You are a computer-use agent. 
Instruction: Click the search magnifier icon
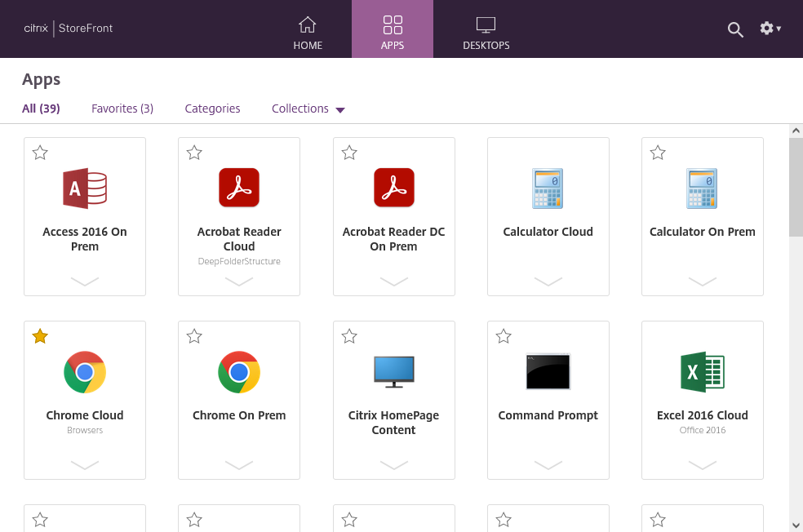(735, 29)
